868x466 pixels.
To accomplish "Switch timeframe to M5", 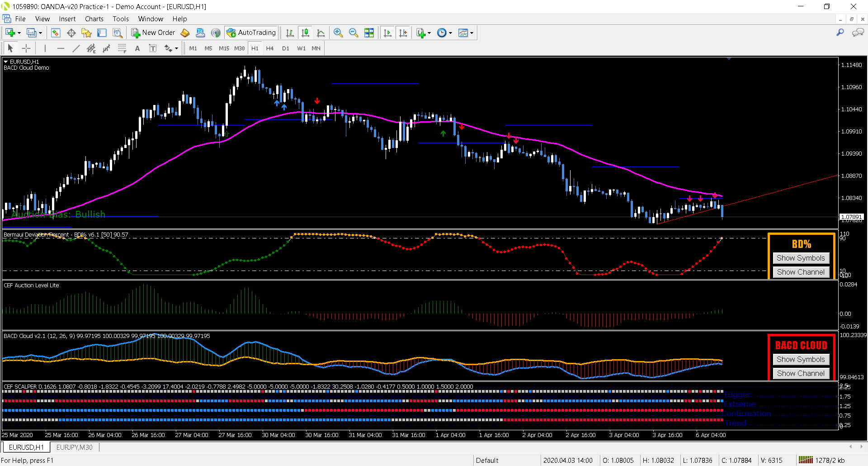I will point(208,48).
